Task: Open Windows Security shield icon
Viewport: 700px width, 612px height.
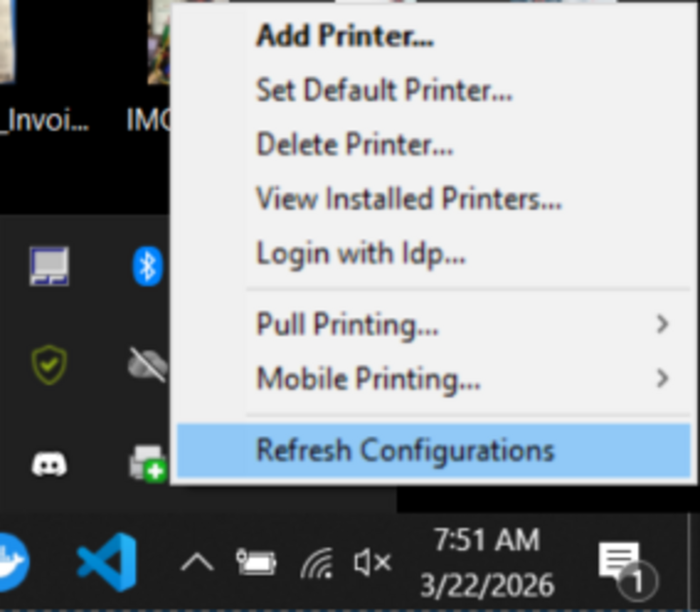Action: pos(49,365)
